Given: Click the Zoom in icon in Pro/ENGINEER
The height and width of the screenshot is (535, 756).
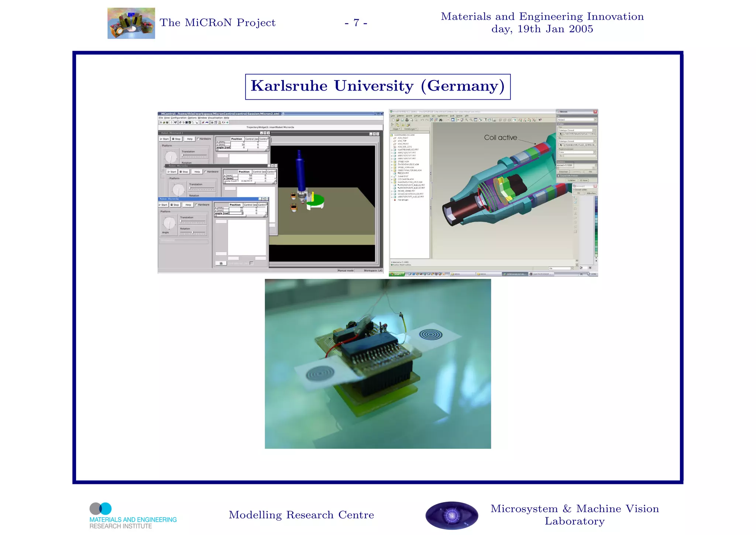Looking at the screenshot, I should (467, 120).
